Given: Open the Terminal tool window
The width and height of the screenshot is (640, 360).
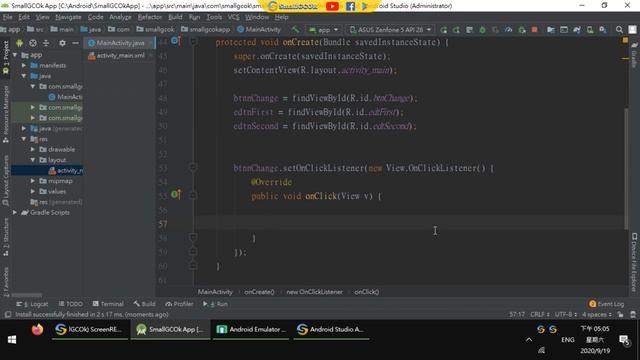Looking at the screenshot, I should tap(108, 304).
